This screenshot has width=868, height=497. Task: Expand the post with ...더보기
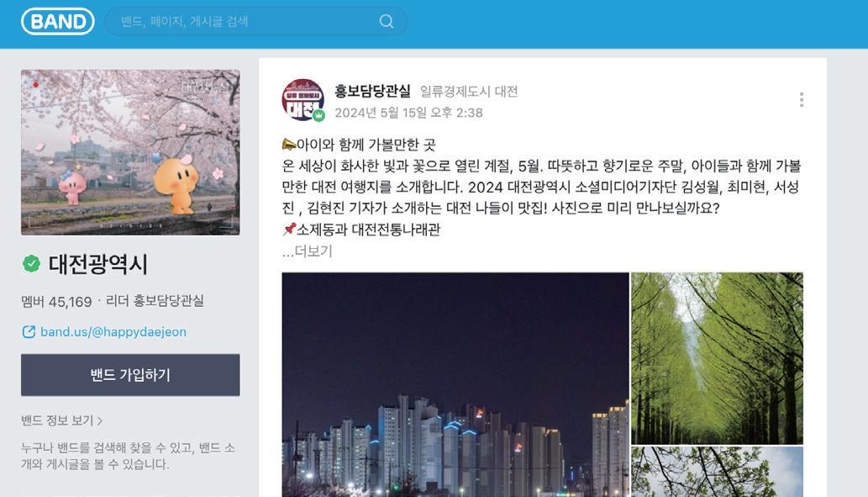pyautogui.click(x=308, y=251)
